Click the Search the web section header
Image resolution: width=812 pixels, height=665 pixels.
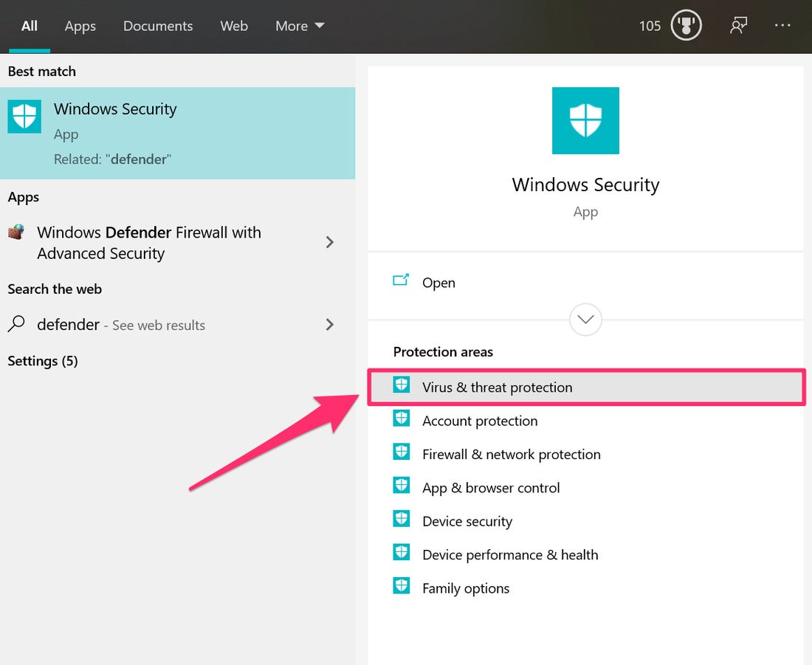pos(55,289)
